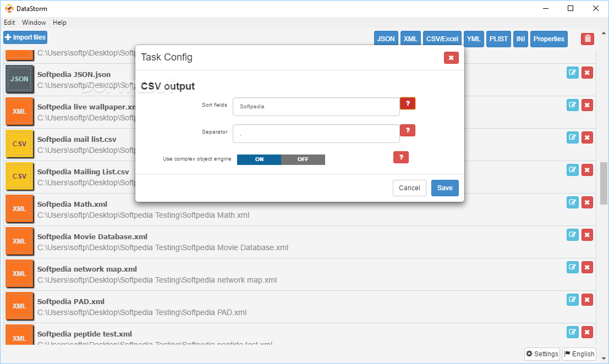Cancel the Task Config dialog
This screenshot has height=364, width=609.
click(409, 188)
